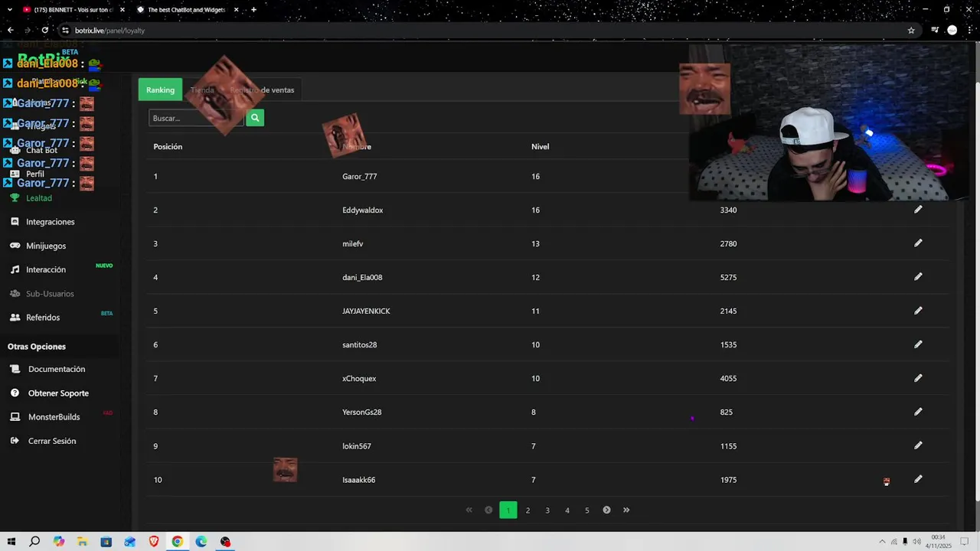This screenshot has height=551, width=980.
Task: Click Cerrar Sesión to log out
Action: [52, 441]
